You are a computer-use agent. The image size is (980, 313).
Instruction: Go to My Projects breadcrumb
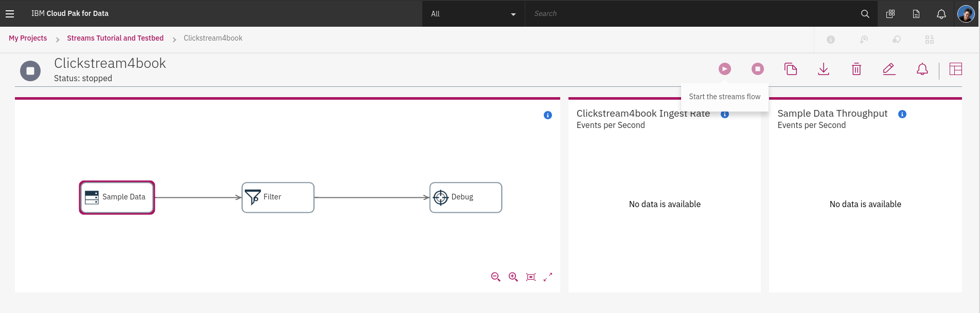pos(28,38)
